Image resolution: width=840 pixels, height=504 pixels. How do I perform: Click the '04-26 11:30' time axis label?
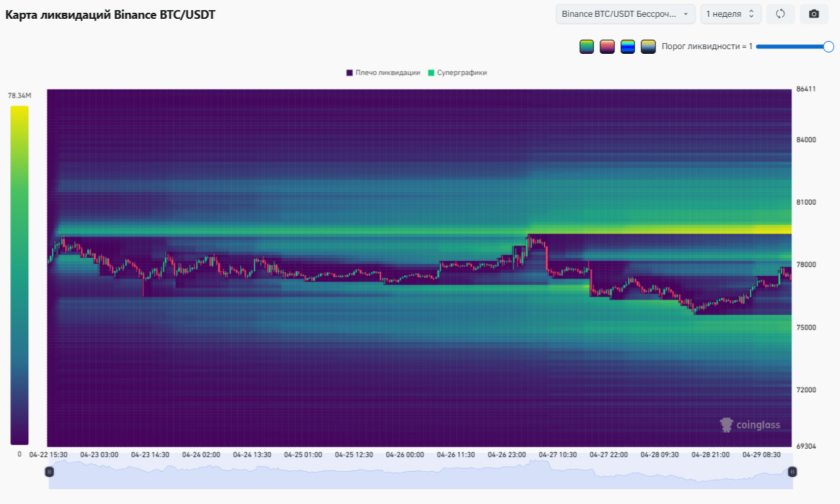click(456, 455)
